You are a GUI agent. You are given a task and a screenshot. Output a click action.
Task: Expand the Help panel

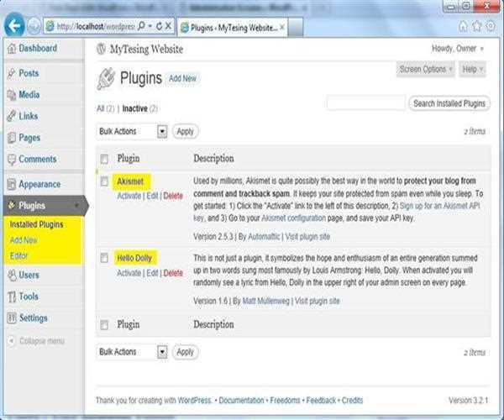tap(472, 69)
